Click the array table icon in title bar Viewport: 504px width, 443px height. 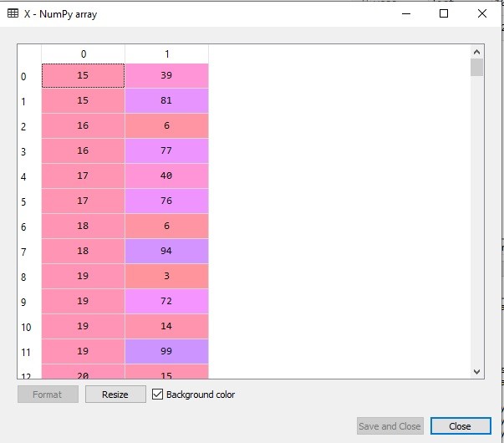13,14
